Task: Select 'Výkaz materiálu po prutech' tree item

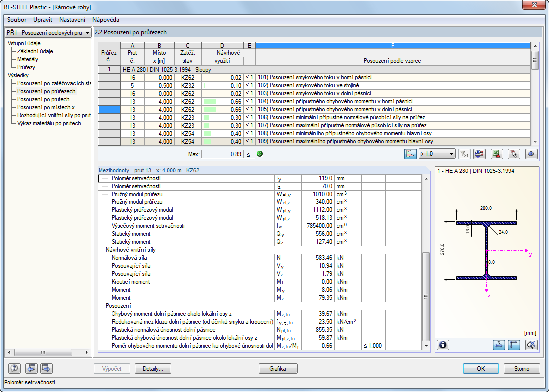Action: (49, 123)
